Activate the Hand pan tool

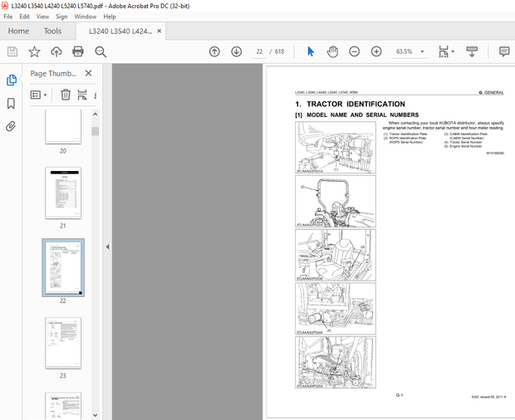332,51
